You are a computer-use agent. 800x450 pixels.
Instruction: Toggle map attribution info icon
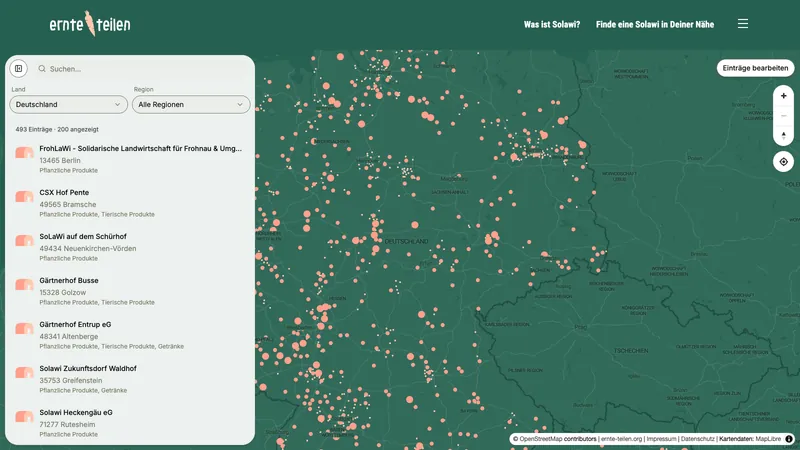[788, 439]
